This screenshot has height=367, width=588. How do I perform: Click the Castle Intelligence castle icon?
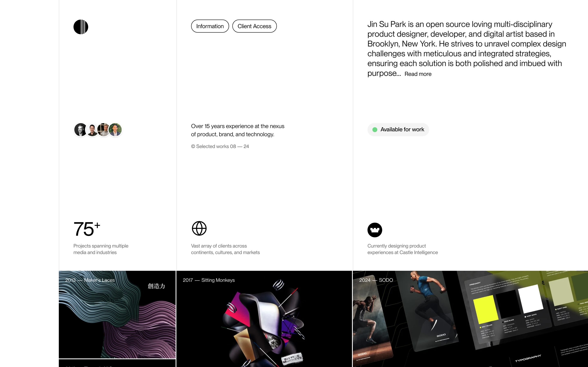click(375, 230)
